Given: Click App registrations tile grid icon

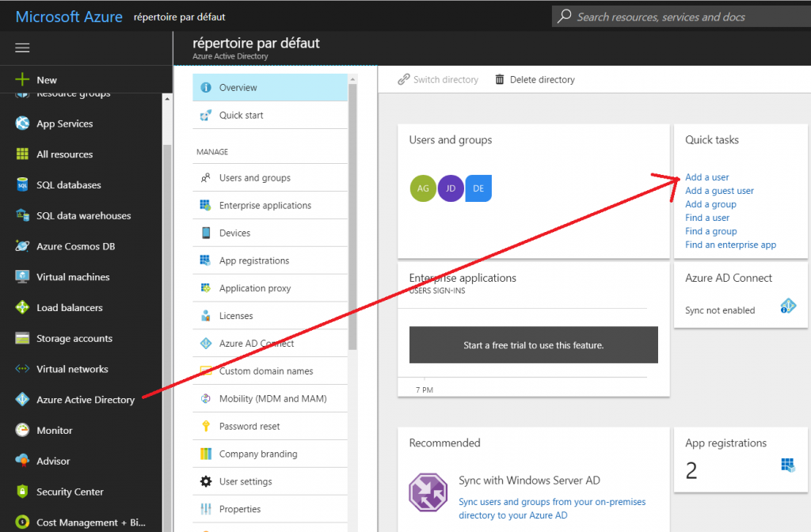Looking at the screenshot, I should [788, 464].
